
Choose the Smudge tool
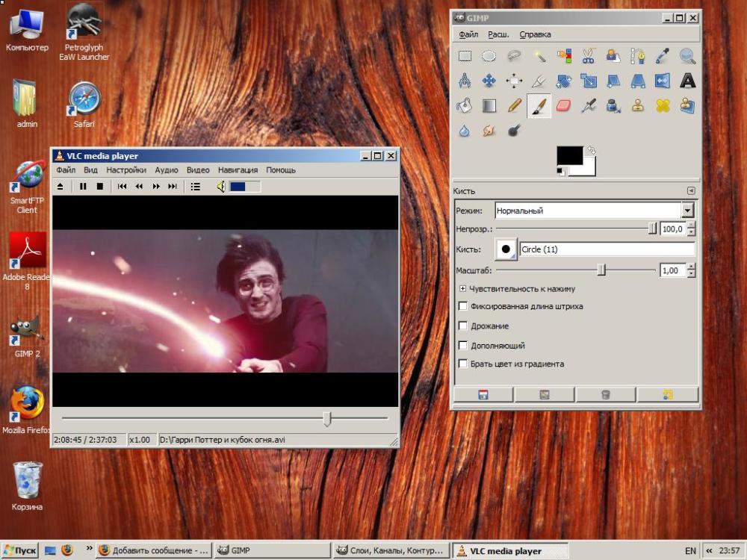click(489, 131)
